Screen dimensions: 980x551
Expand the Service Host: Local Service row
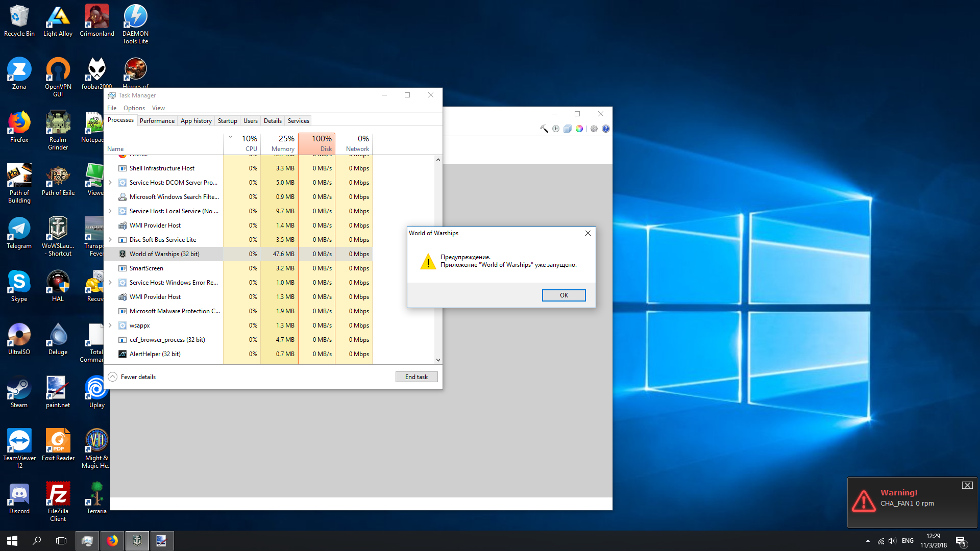[x=110, y=211]
